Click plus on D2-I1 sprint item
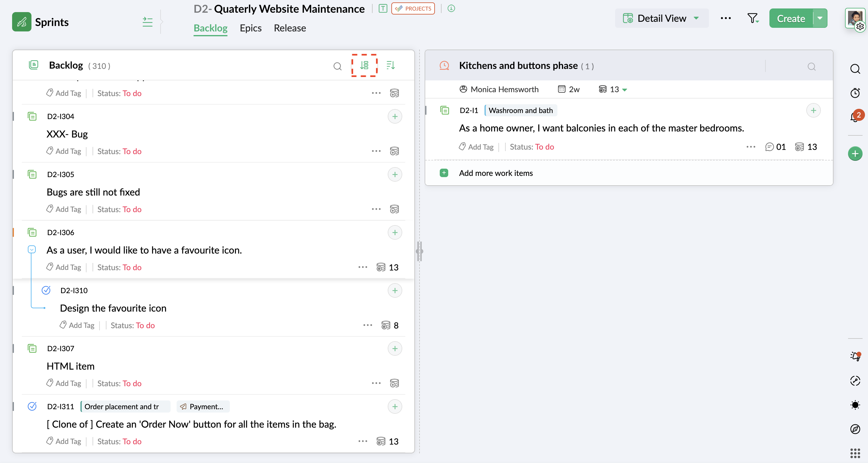868x463 pixels. tap(813, 110)
